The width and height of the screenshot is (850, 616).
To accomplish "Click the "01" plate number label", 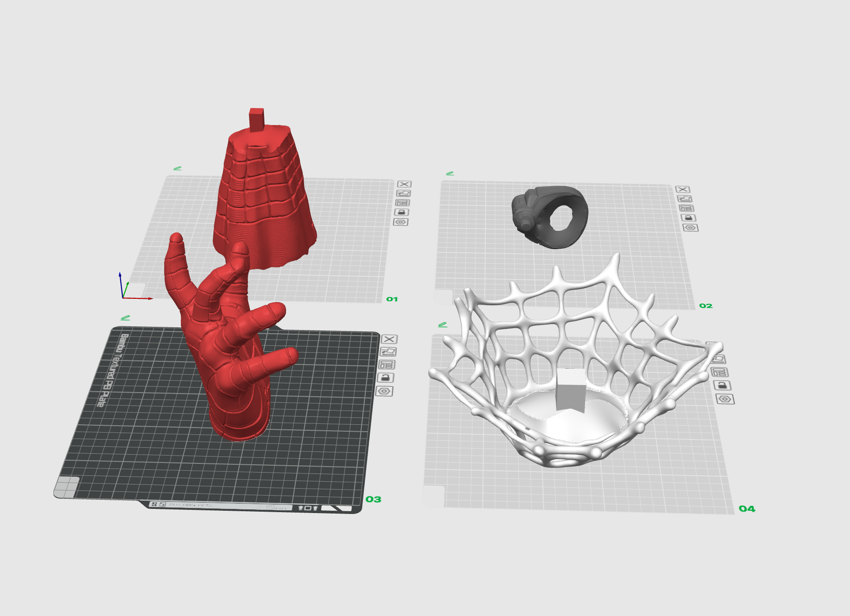I will pyautogui.click(x=392, y=299).
